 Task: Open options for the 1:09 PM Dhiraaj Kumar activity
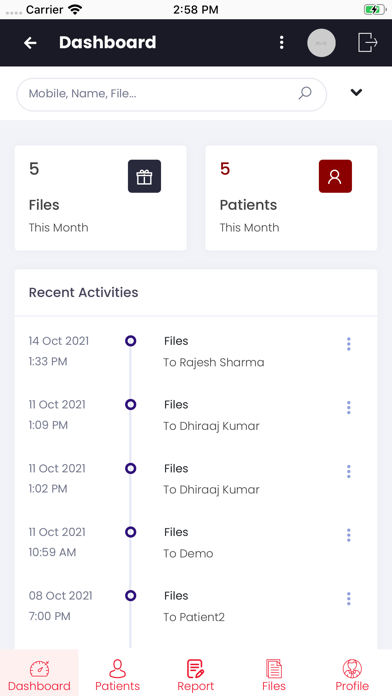coord(348,407)
